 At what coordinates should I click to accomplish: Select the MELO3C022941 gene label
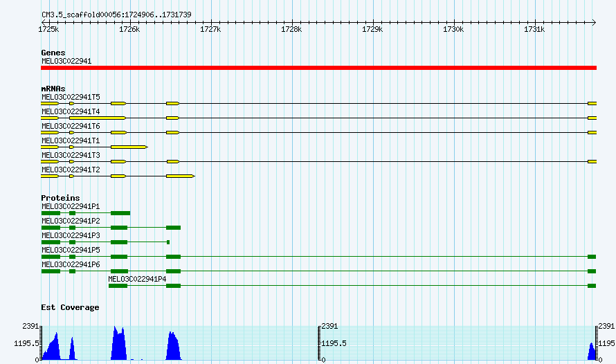66,62
